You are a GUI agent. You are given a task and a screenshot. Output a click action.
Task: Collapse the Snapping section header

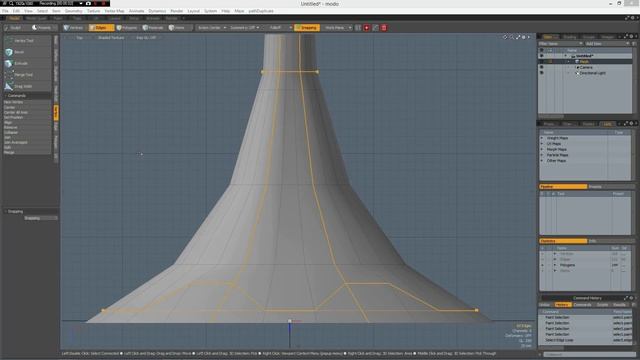click(x=30, y=211)
